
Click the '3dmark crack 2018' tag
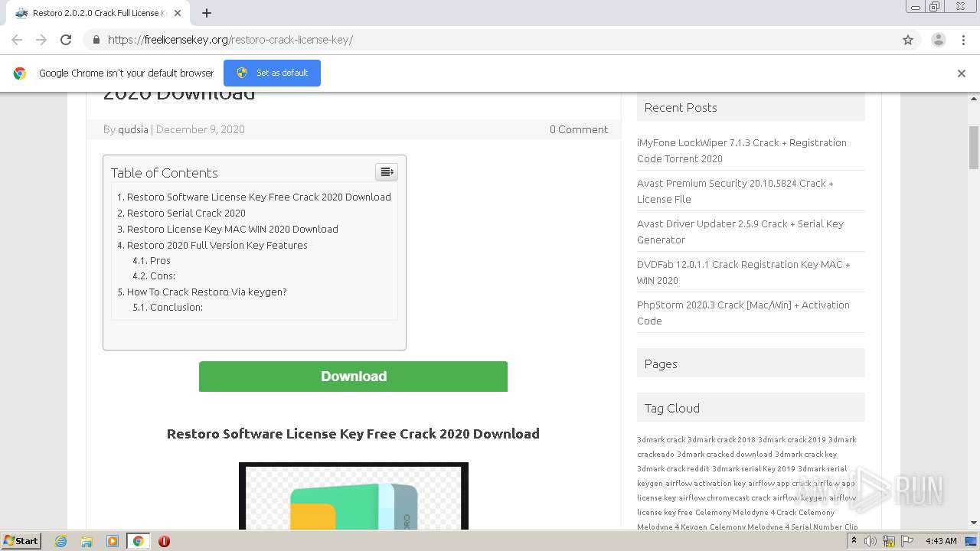pos(721,439)
